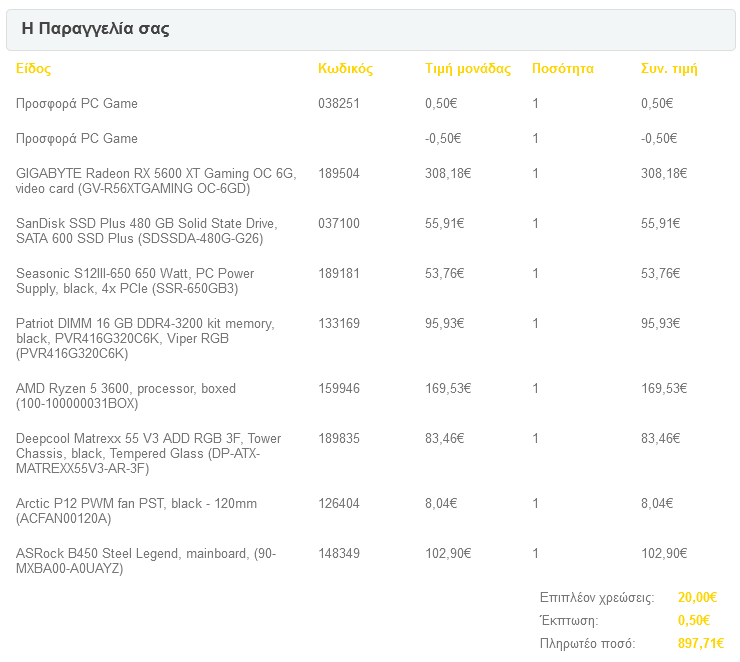740x662 pixels.
Task: Click the 169,53€ total in Ryzen row
Action: pyautogui.click(x=664, y=388)
